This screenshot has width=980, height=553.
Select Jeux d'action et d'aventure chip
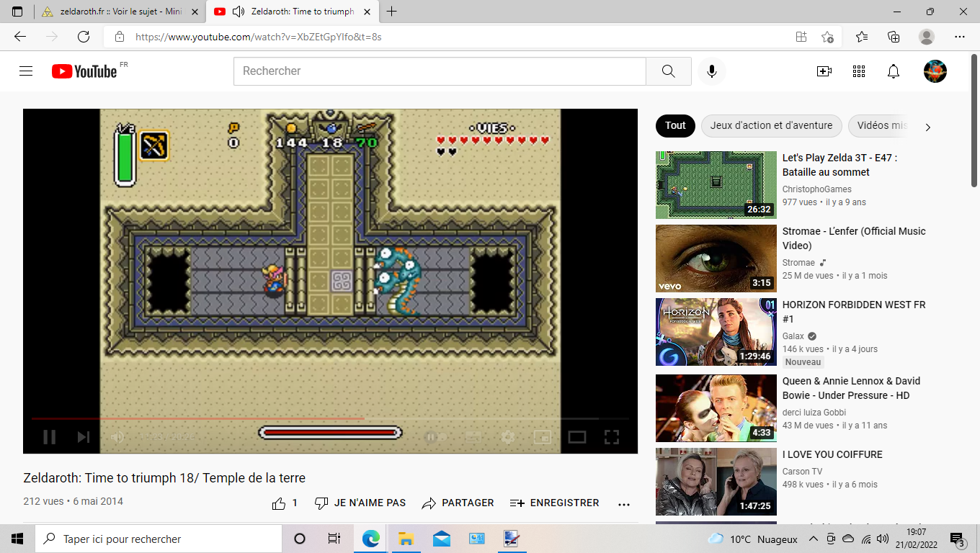[771, 125]
